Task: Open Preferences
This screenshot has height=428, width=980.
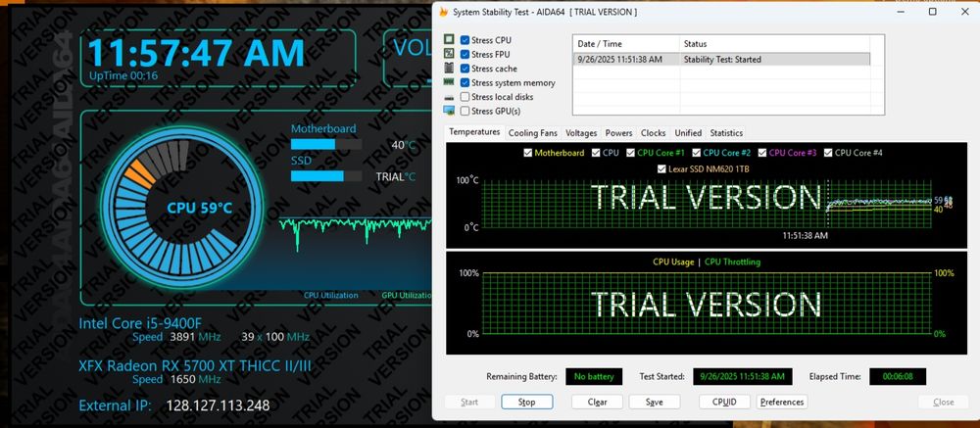Action: tap(782, 402)
